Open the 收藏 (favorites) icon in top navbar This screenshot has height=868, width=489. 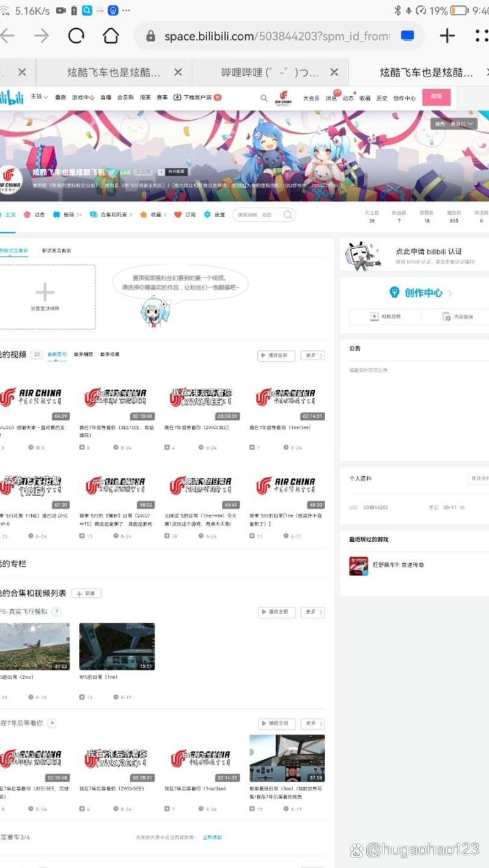[x=367, y=98]
